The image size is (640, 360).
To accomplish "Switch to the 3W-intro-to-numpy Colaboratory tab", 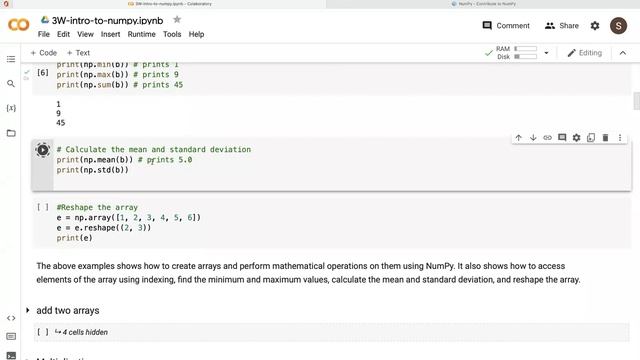I will pyautogui.click(x=169, y=4).
